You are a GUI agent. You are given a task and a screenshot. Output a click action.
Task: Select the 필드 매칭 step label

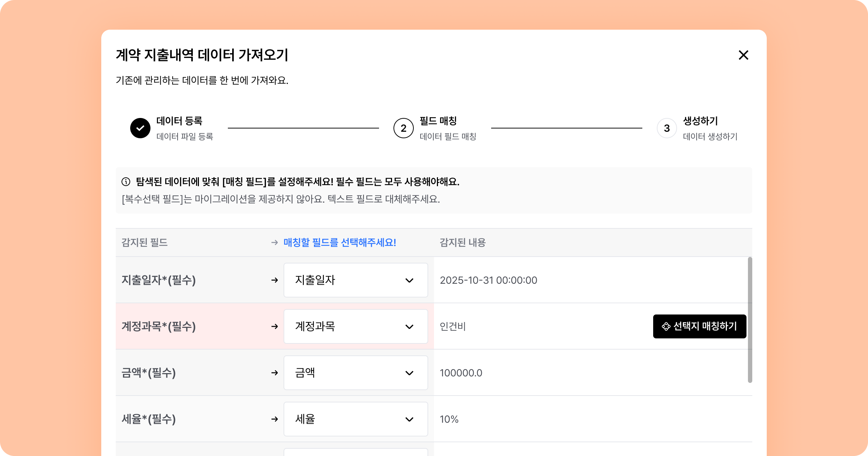coord(438,121)
